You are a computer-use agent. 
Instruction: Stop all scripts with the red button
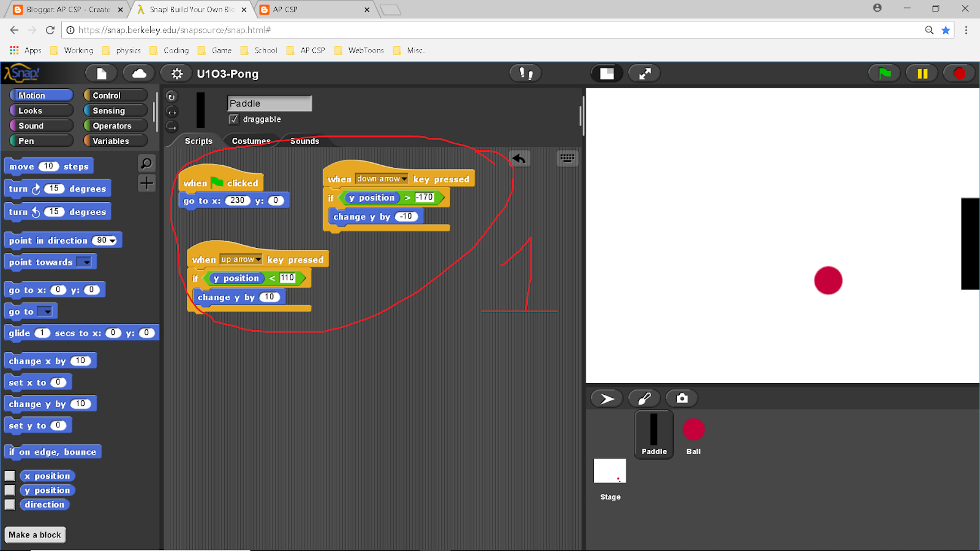[x=959, y=73]
